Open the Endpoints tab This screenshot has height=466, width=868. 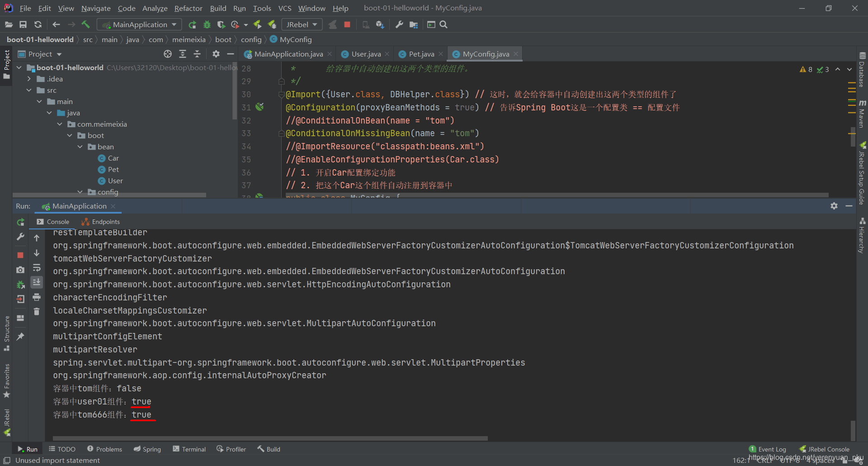click(x=101, y=222)
